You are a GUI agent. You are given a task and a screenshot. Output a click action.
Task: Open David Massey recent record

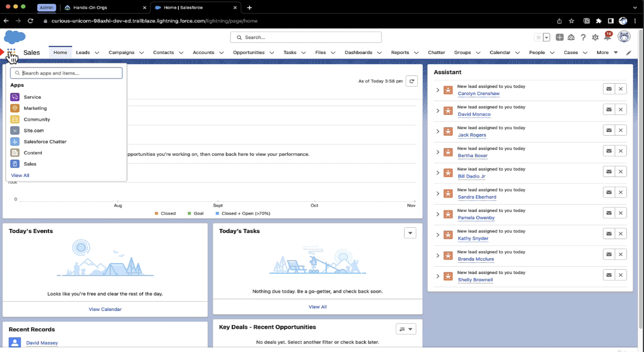click(x=42, y=343)
